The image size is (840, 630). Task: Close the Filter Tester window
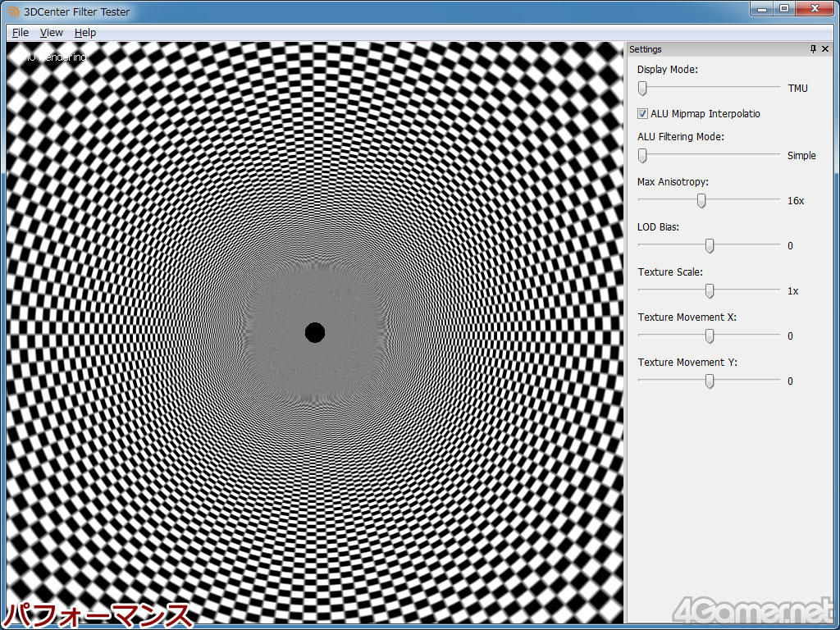(815, 8)
